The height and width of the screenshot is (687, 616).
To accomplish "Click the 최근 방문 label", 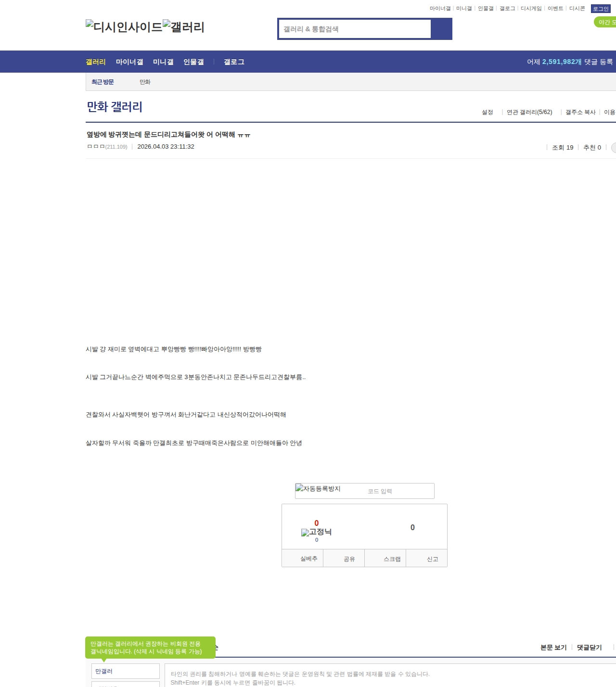I will [103, 82].
